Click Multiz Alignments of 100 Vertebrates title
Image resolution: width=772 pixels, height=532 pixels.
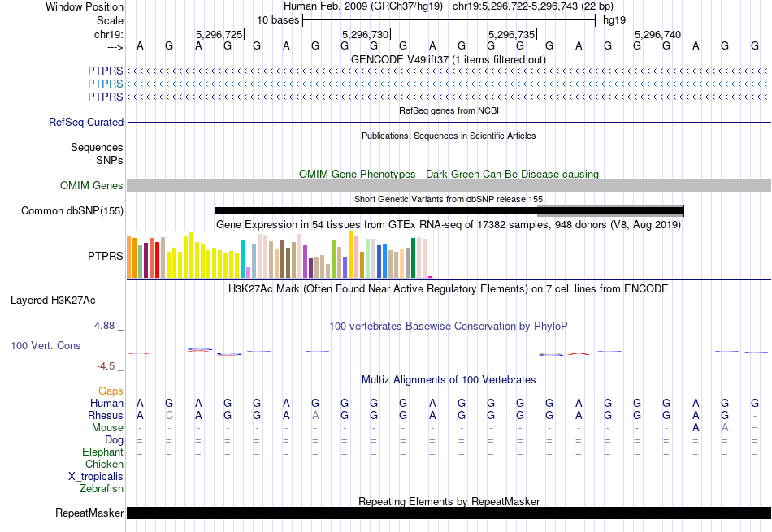(448, 380)
